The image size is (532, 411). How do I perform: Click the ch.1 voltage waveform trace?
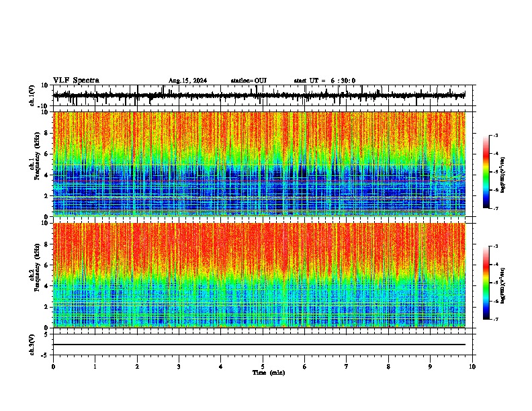[x=259, y=95]
